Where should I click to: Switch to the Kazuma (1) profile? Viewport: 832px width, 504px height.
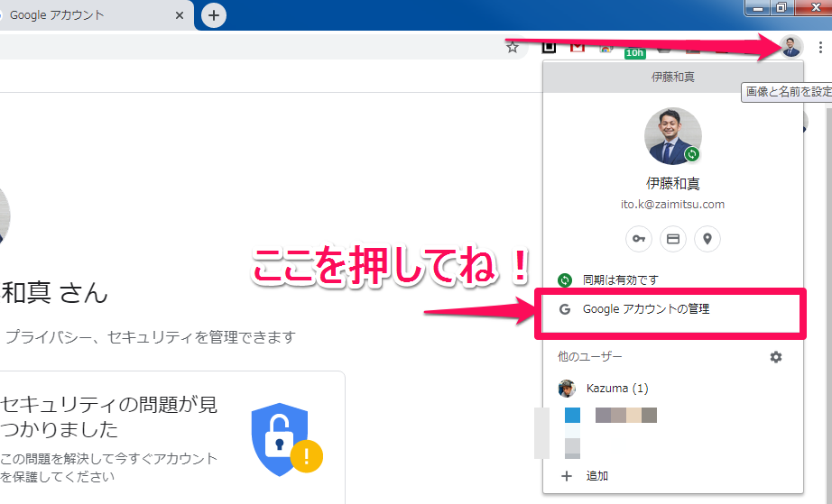[x=673, y=389]
